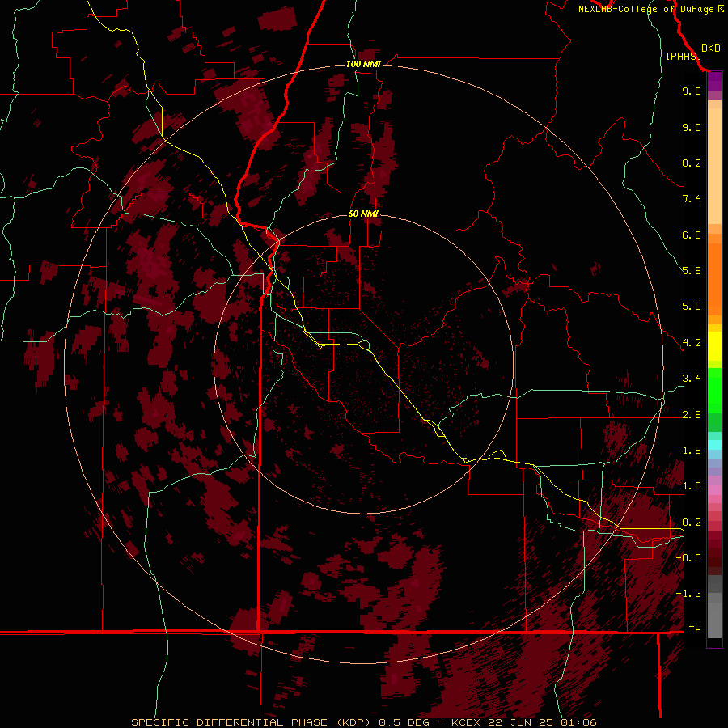Click the 6.6 value on the color scale
Image resolution: width=728 pixels, height=728 pixels.
[692, 235]
